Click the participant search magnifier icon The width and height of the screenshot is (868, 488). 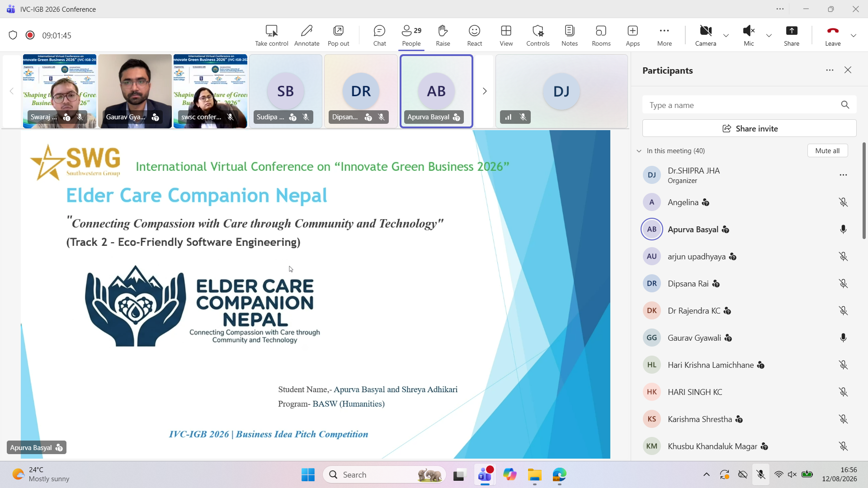click(845, 105)
